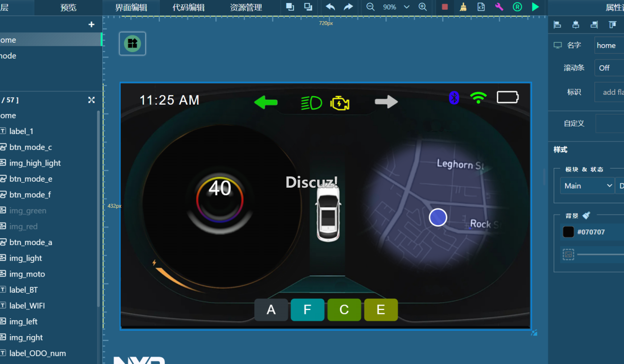The height and width of the screenshot is (364, 624).
Task: Click mode button E on canvas
Action: click(381, 309)
